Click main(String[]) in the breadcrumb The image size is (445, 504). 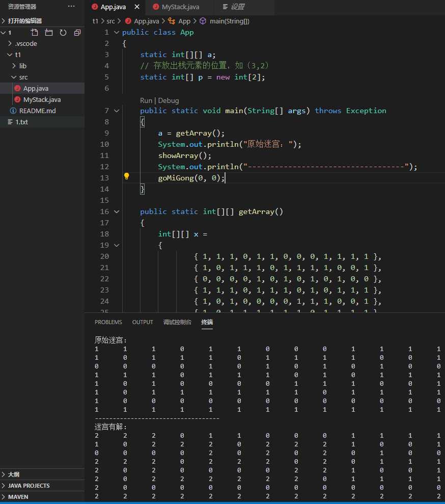coord(230,21)
